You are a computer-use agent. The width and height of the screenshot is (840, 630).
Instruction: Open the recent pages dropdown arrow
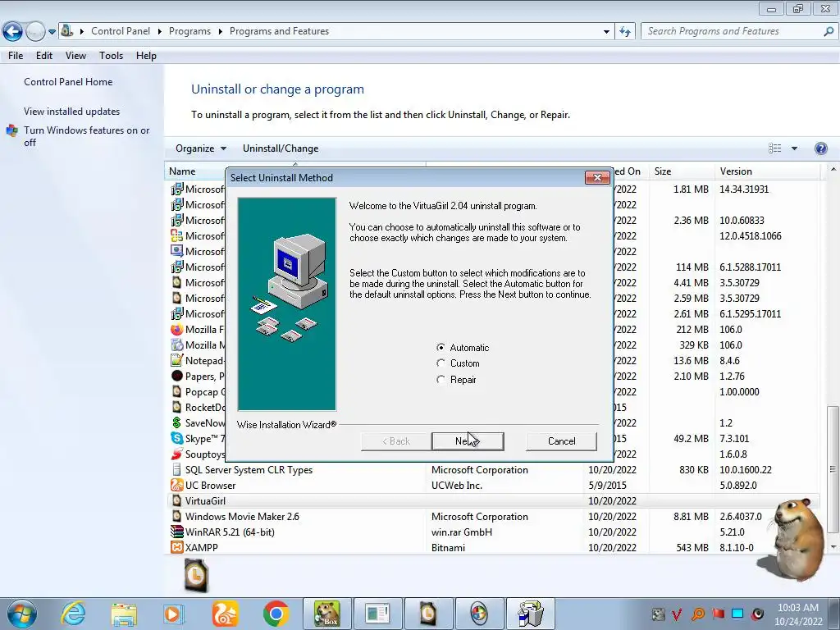tap(52, 32)
